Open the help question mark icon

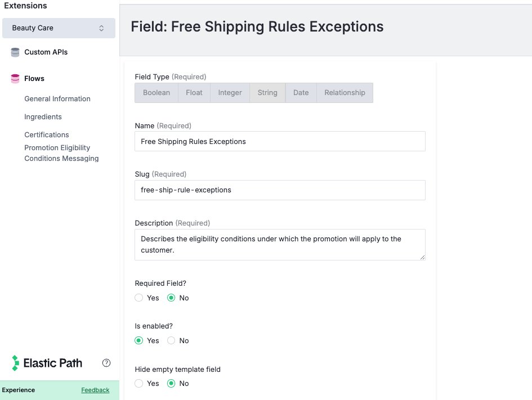click(106, 363)
